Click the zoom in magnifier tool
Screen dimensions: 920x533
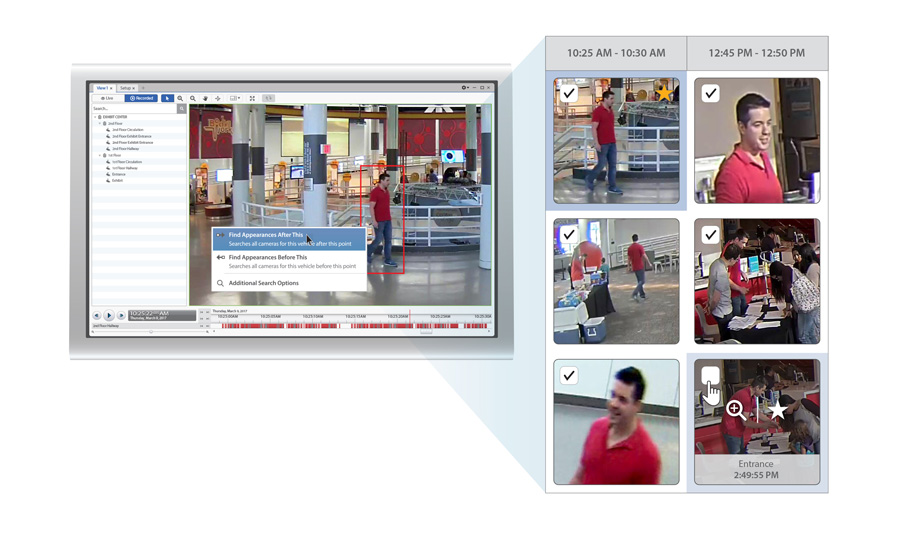180,98
